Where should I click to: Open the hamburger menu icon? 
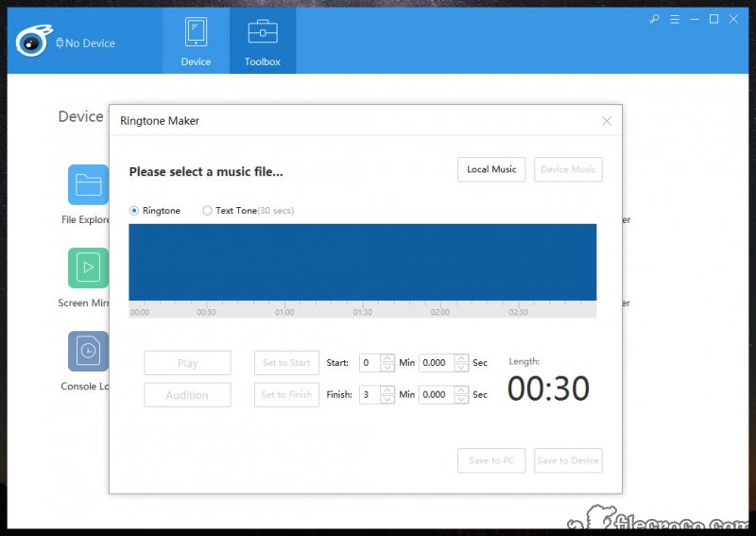click(675, 19)
